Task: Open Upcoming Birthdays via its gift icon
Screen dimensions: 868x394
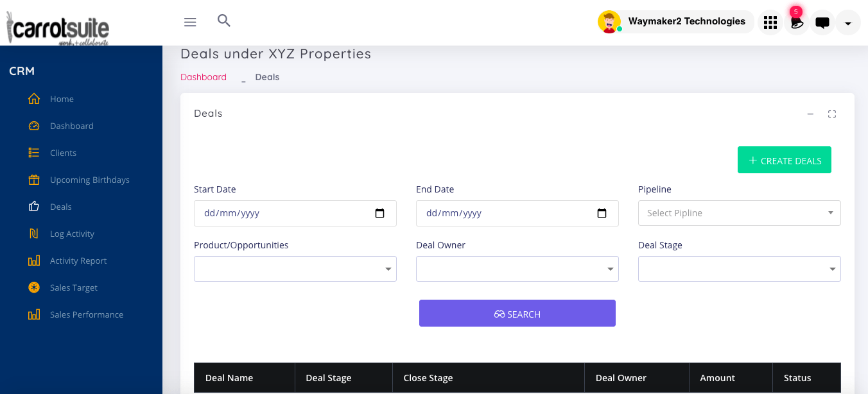Action: click(33, 180)
